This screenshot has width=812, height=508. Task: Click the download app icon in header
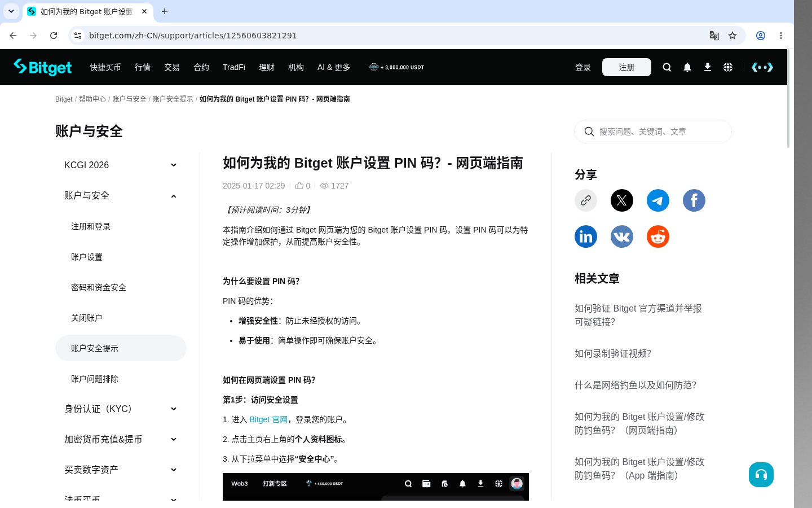tap(708, 67)
